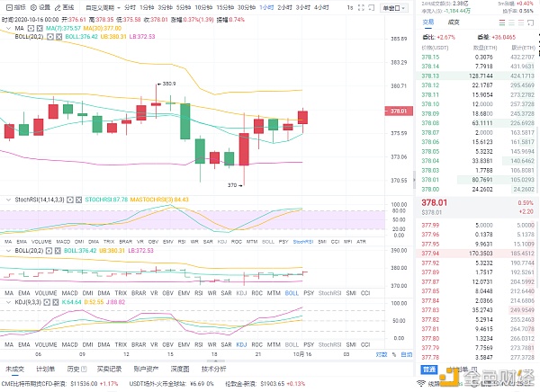
Task: Select 5分钟 chart interval
Action: point(184,7)
